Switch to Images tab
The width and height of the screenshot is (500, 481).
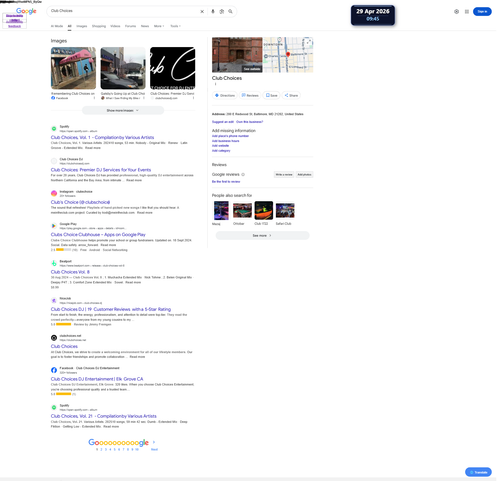(82, 26)
